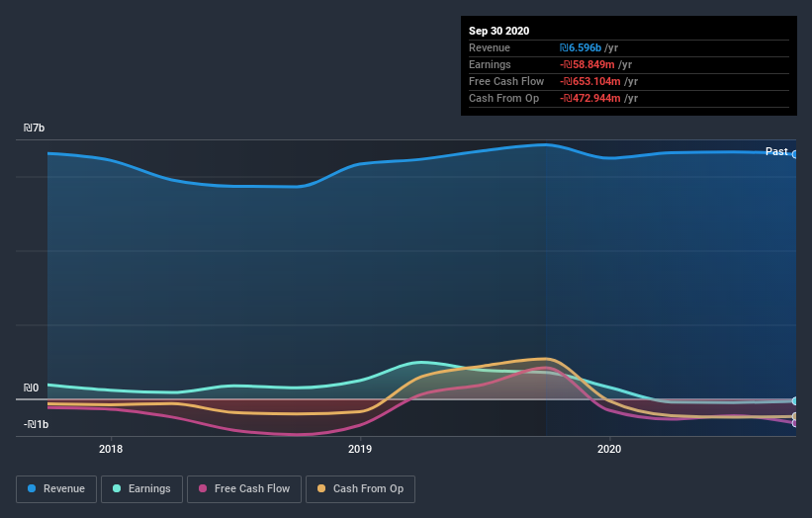Click the ₪0 y-axis label
Viewport: 812px width, 518px height.
click(31, 388)
